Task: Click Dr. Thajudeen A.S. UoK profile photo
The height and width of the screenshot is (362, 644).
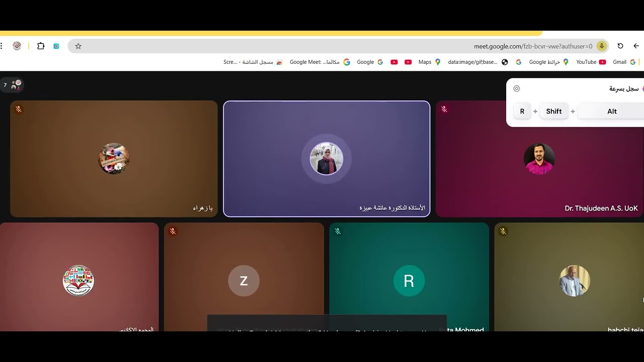Action: coord(539,159)
